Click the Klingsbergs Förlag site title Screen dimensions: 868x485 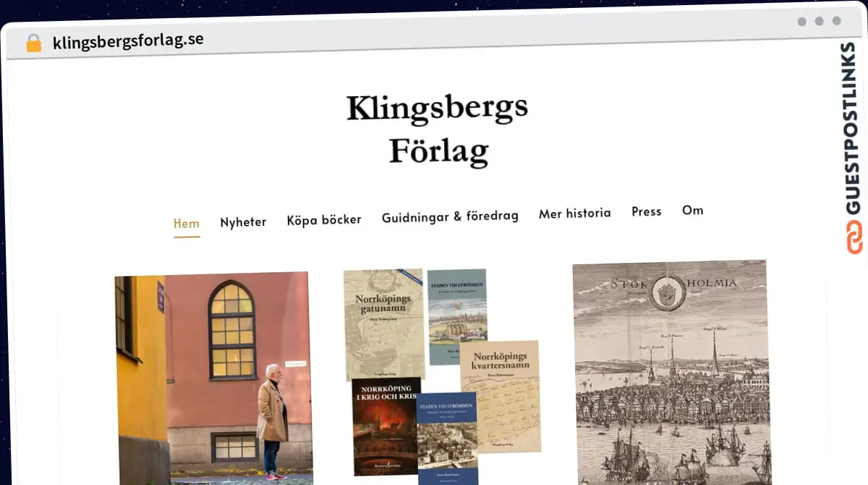(x=438, y=130)
